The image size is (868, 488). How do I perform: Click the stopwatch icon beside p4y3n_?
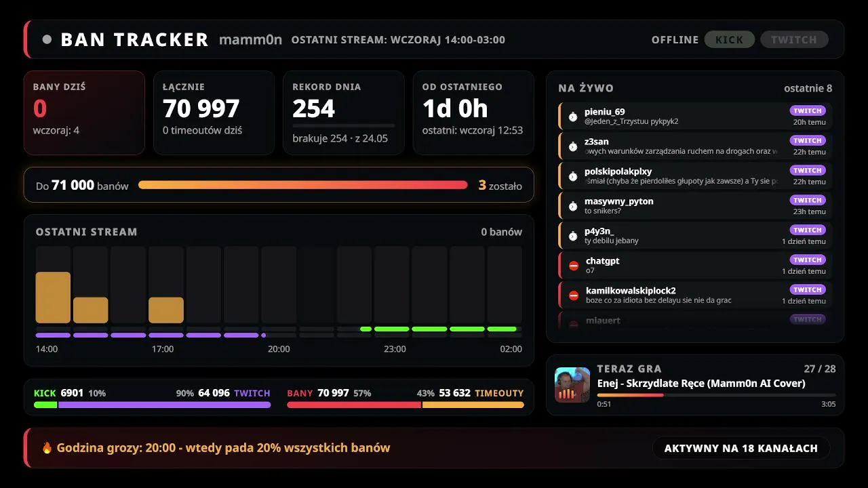(573, 236)
